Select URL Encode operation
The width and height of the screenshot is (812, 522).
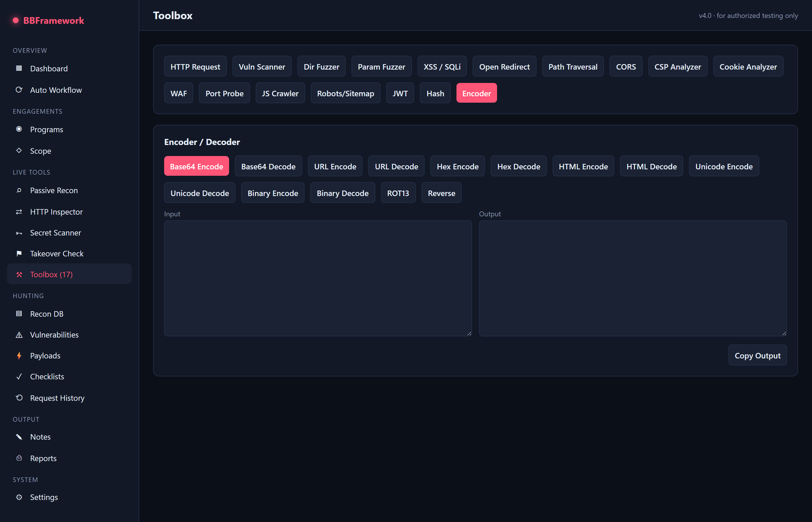(335, 166)
